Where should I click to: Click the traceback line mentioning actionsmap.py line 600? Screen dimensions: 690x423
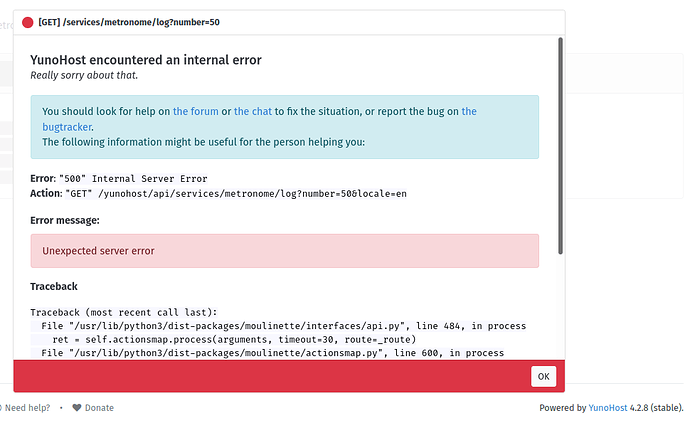point(272,353)
